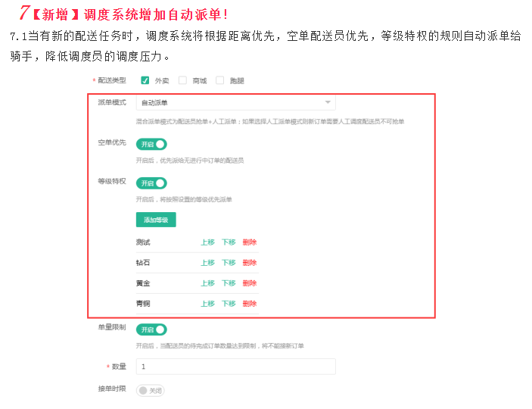The width and height of the screenshot is (532, 409).
Task: Turn off the 单量限制 switch
Action: [x=151, y=329]
